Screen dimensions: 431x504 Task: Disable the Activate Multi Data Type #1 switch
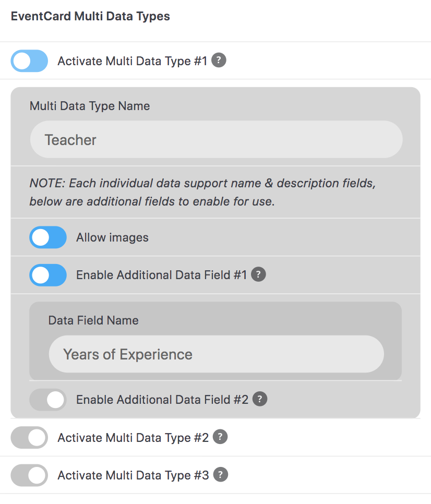(x=29, y=61)
